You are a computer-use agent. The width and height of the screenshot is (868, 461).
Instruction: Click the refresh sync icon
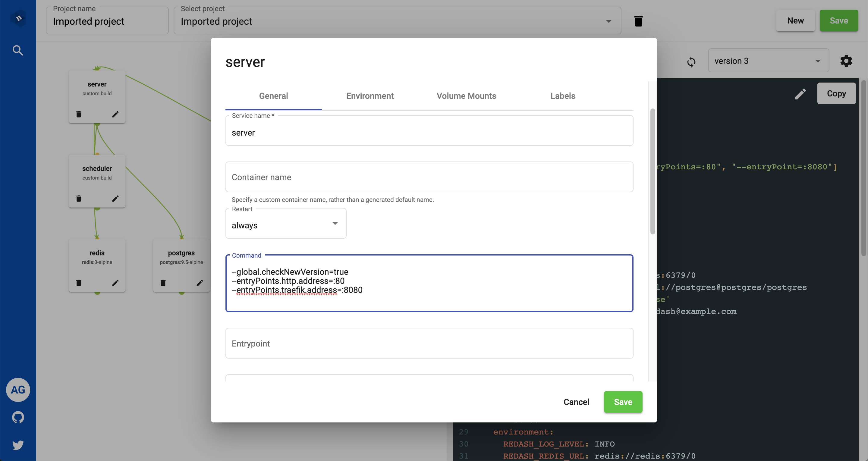[x=691, y=62]
